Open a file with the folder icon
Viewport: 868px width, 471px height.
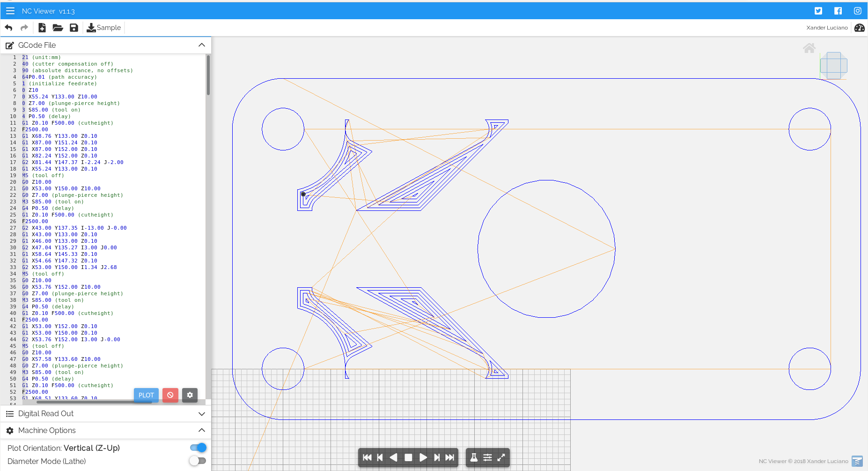(x=58, y=28)
